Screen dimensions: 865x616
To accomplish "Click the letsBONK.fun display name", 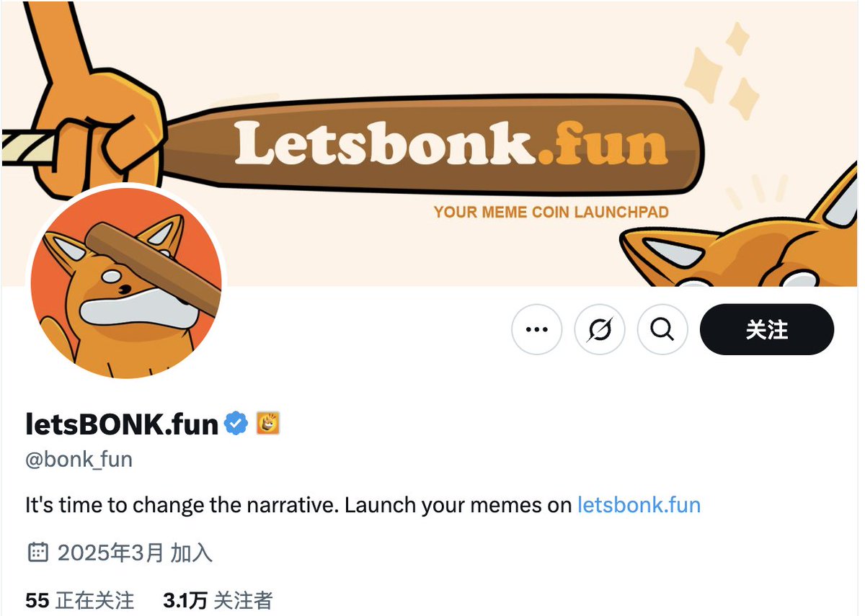I will tap(122, 424).
